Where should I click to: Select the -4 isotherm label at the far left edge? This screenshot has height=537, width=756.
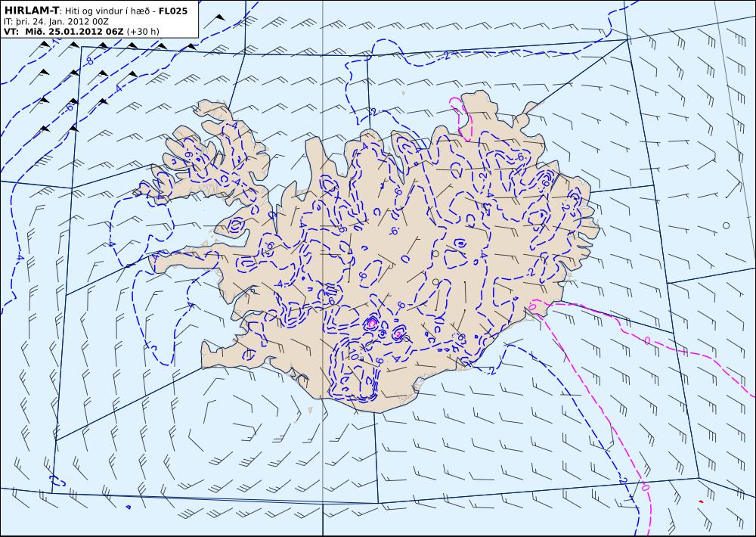click(20, 257)
